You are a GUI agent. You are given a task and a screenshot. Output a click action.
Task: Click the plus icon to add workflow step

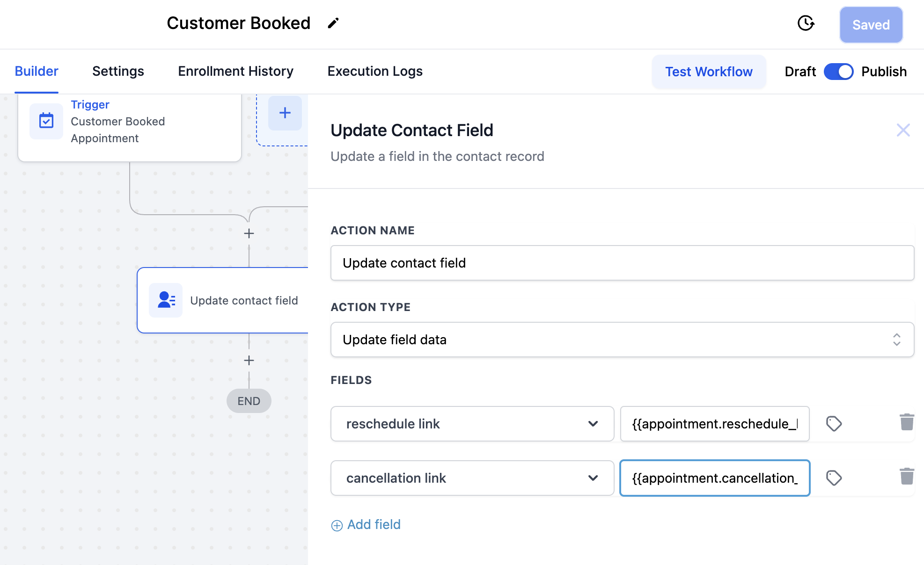click(285, 113)
